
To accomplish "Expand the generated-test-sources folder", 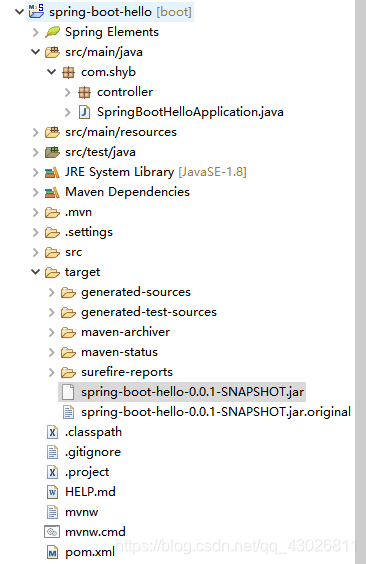I will click(x=51, y=313).
